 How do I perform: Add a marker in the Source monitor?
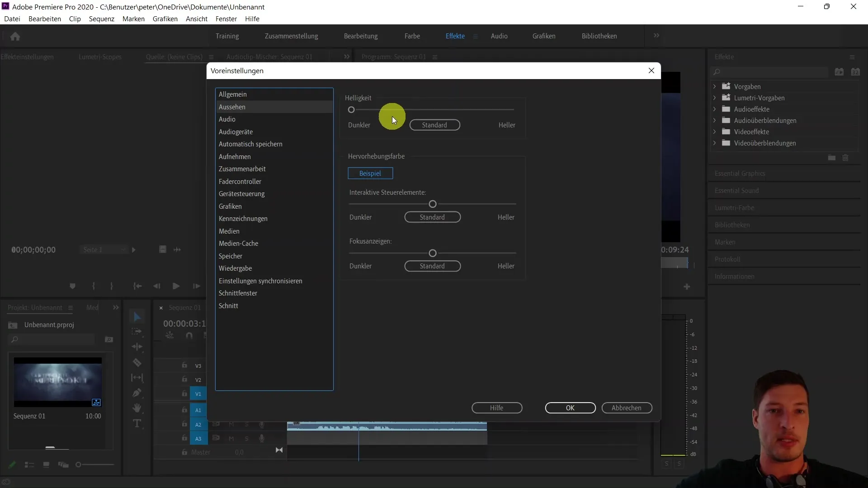72,286
